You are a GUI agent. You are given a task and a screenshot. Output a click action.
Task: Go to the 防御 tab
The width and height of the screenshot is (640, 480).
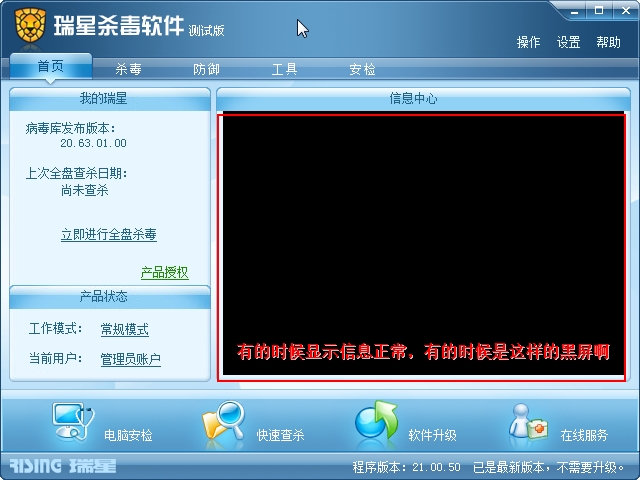pos(207,69)
